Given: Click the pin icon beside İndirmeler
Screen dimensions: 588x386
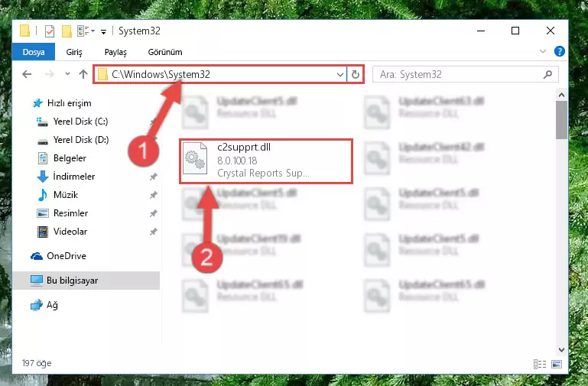Looking at the screenshot, I should (x=154, y=177).
